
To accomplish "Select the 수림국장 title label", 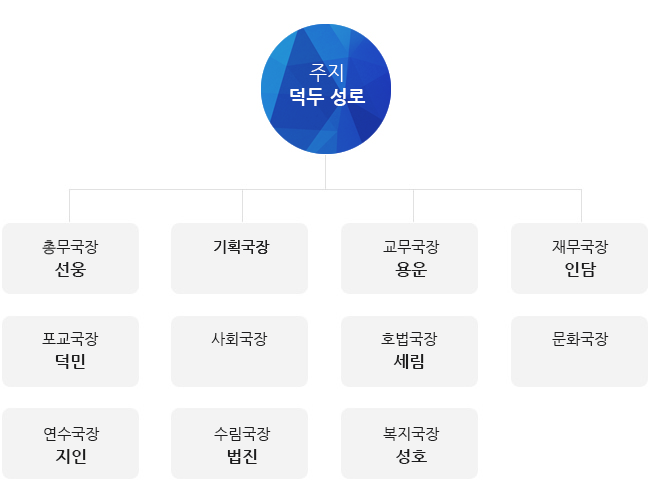I will tap(240, 433).
